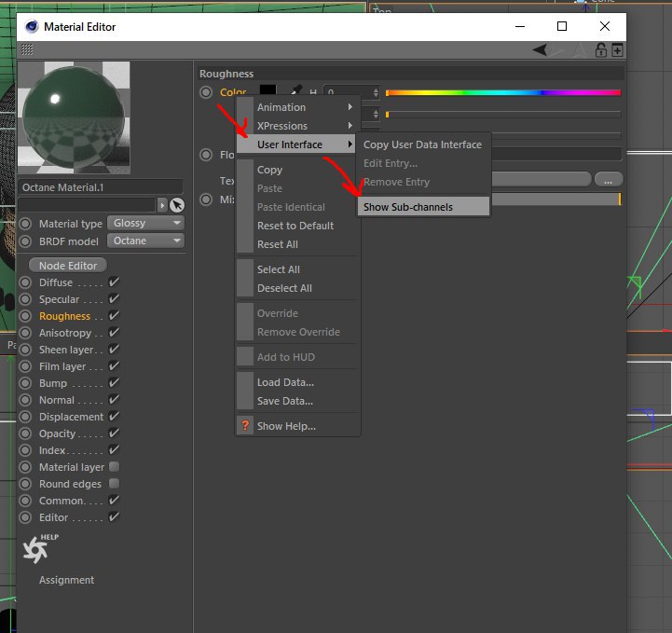The image size is (672, 633).
Task: Click the H value stepper arrows
Action: tap(376, 92)
